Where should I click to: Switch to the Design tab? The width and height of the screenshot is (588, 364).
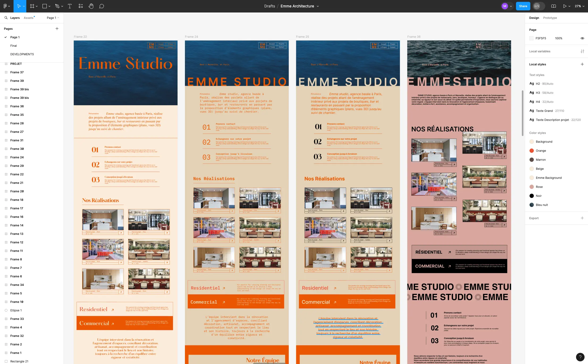pos(534,18)
